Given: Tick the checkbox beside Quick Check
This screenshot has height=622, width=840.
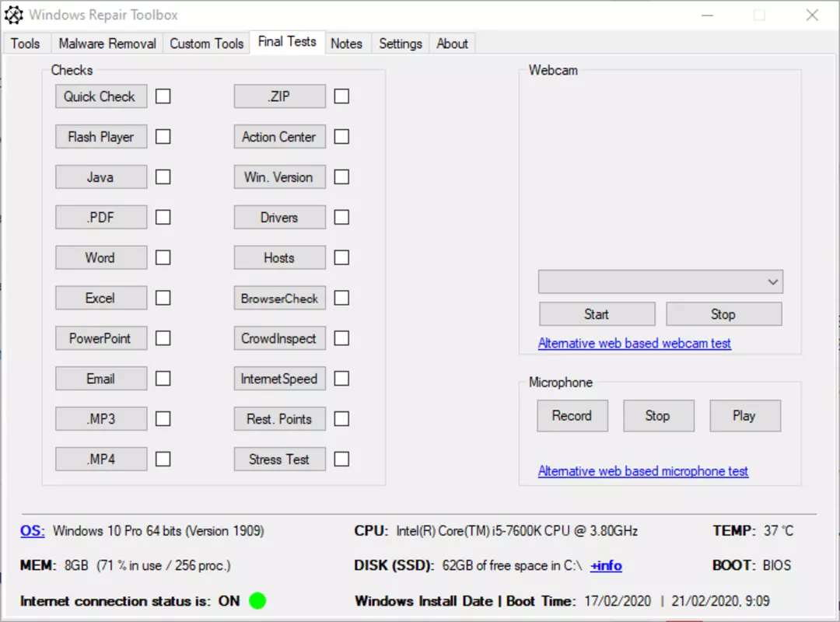Looking at the screenshot, I should click(x=163, y=96).
